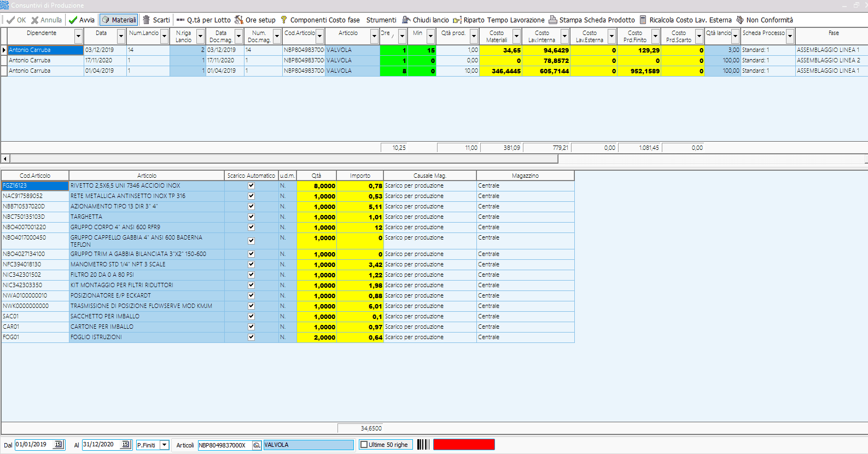Click Ricalcola Costo Lav. Esterna calculator

[643, 20]
